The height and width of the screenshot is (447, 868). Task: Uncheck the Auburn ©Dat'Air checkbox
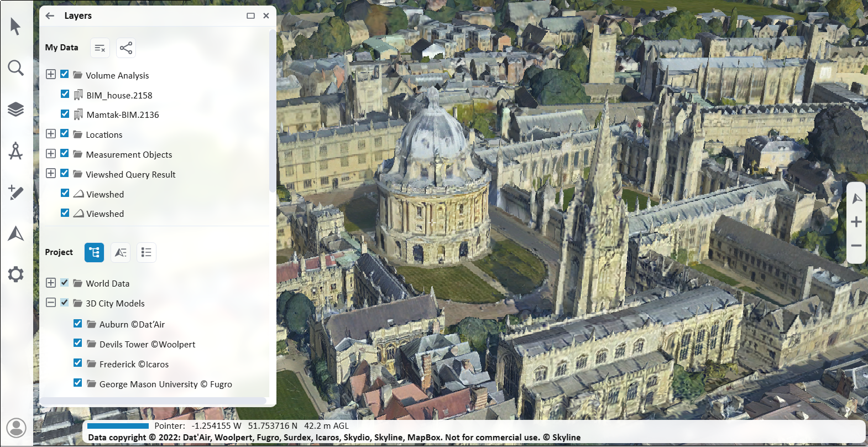pyautogui.click(x=78, y=323)
